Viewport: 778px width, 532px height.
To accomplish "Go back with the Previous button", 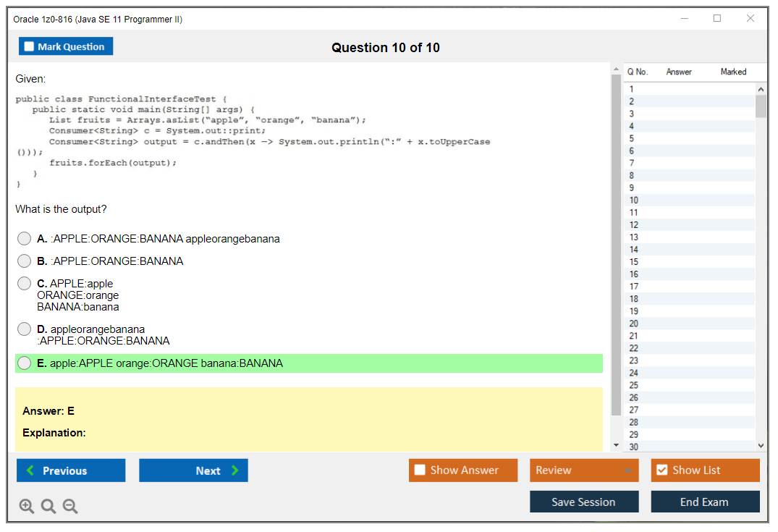I will (71, 470).
